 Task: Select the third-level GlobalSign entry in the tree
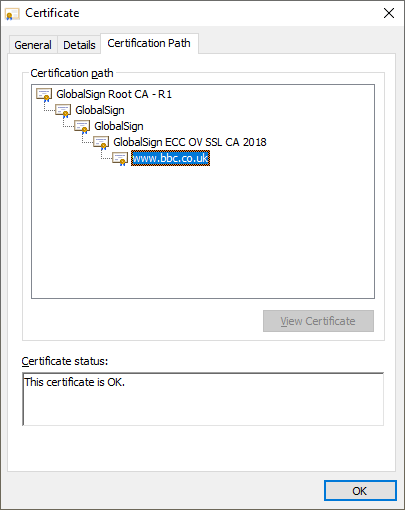coord(119,126)
